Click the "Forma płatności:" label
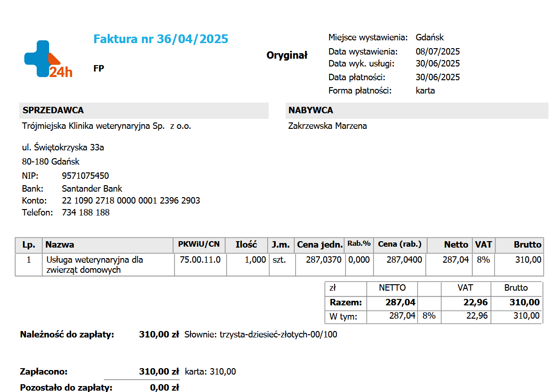This screenshot has width=553, height=392. (360, 90)
